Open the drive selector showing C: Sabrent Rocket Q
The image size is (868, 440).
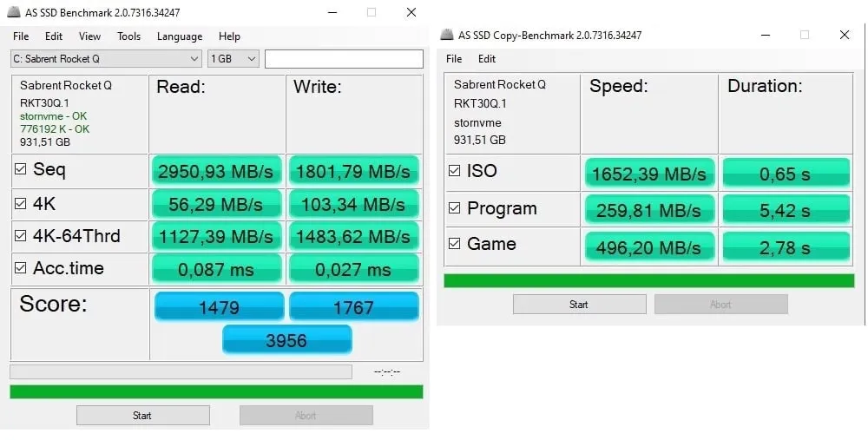pos(106,59)
